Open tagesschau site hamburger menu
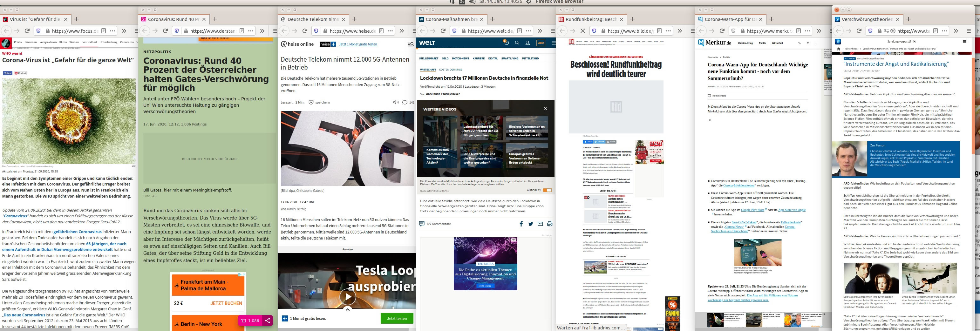The height and width of the screenshot is (331, 980). (x=964, y=42)
